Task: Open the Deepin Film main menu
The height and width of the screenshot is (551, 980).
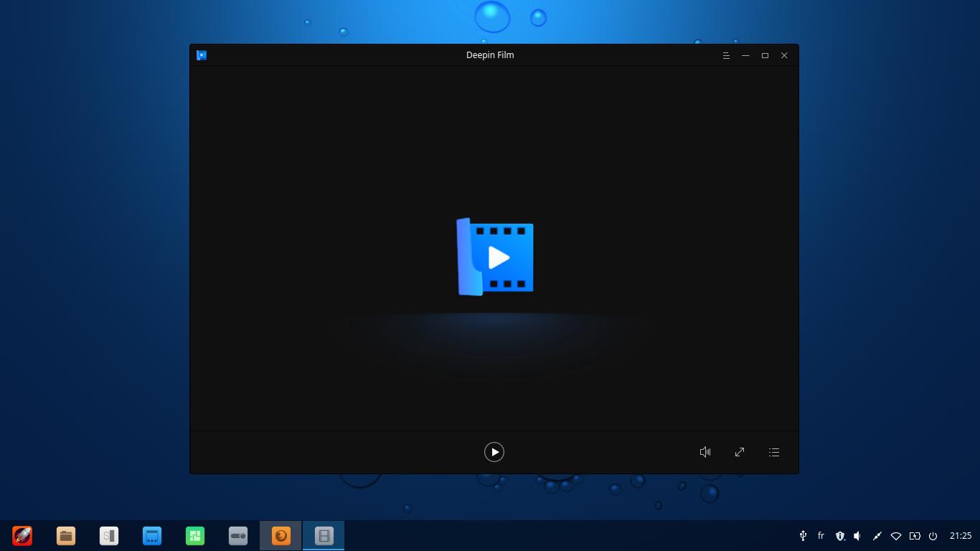Action: point(726,55)
